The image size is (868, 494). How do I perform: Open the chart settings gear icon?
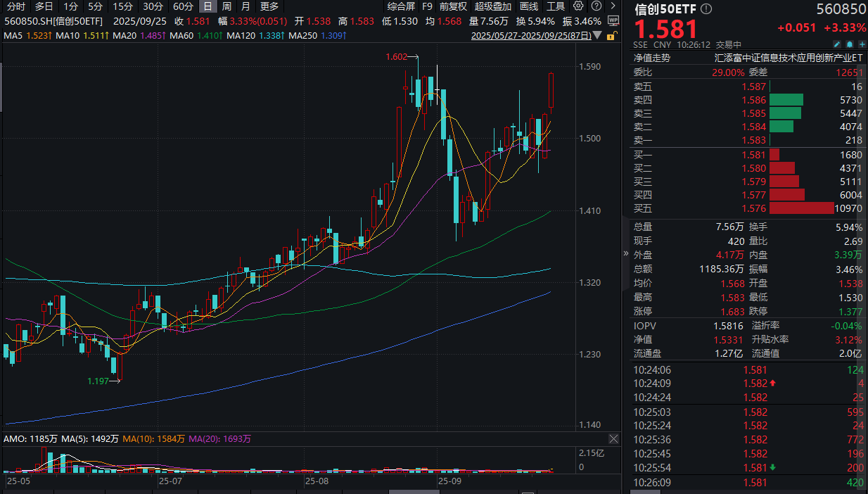[577, 6]
